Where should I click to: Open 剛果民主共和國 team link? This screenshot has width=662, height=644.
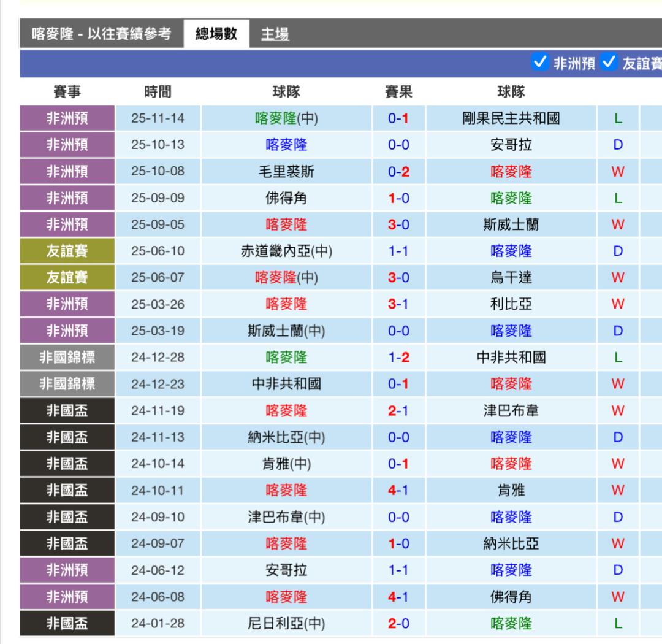click(511, 118)
